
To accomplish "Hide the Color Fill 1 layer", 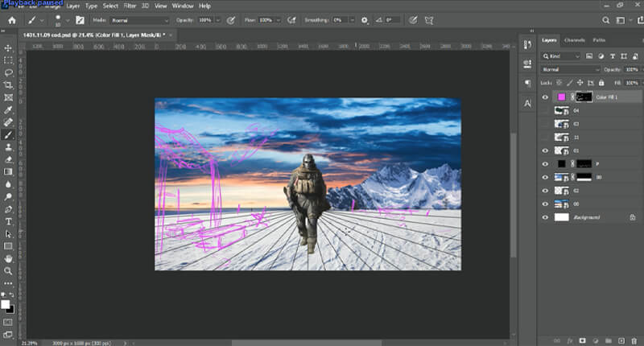I will [545, 97].
